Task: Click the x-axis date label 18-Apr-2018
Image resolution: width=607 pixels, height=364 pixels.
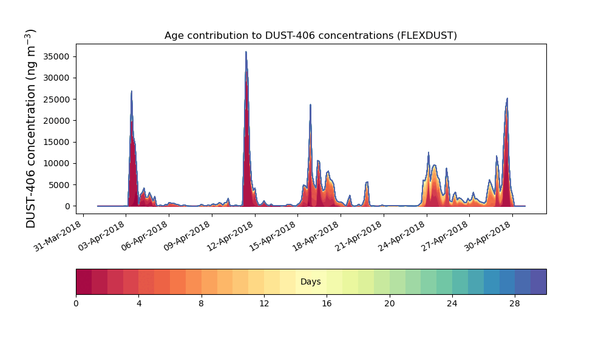Action: click(315, 236)
